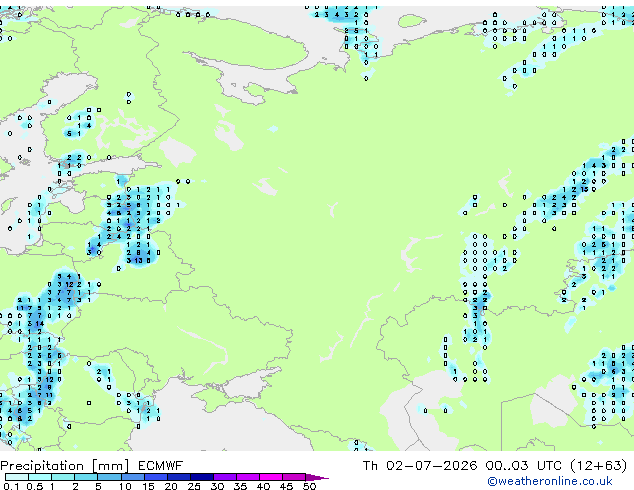Choose the 1–2 mm light cyan swatch
Screen dimensions: 634x490
63,477
